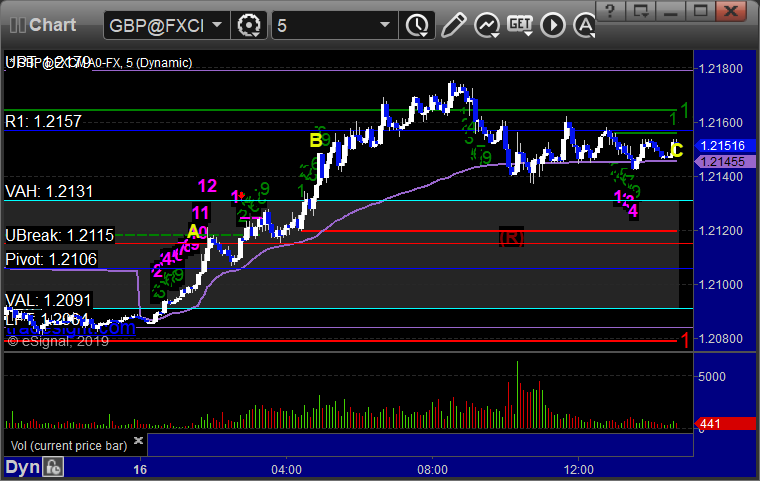Open the window options dropdown icon
This screenshot has height=481, width=760.
tap(640, 11)
